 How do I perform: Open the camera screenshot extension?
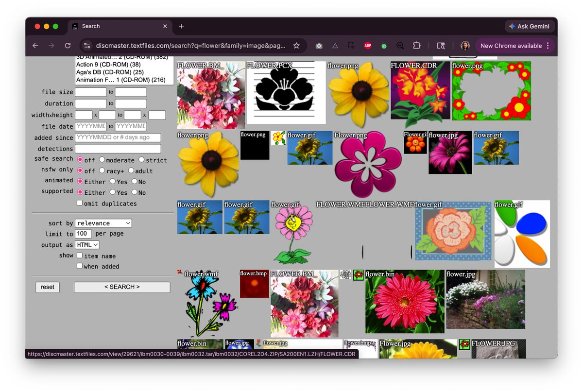click(319, 46)
